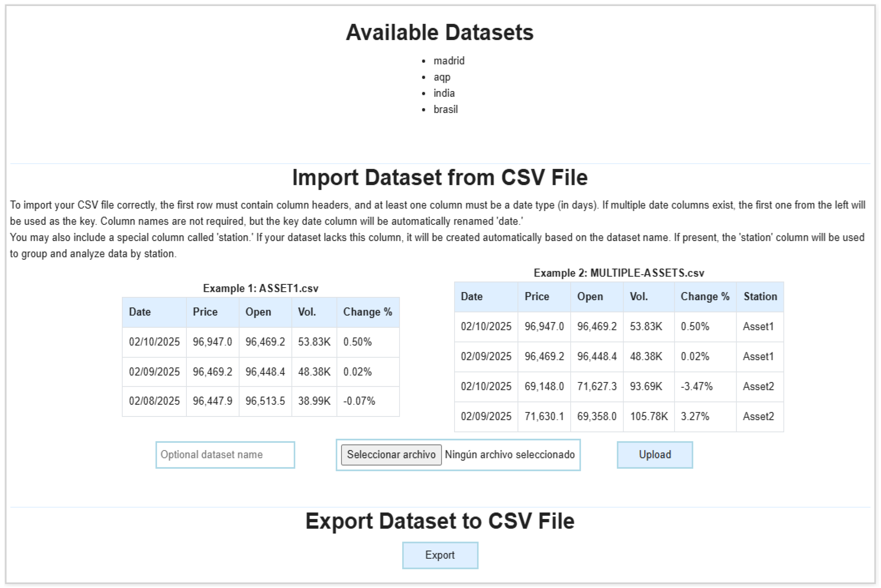
Task: Click the 71,627.3 open cell
Action: coord(597,387)
